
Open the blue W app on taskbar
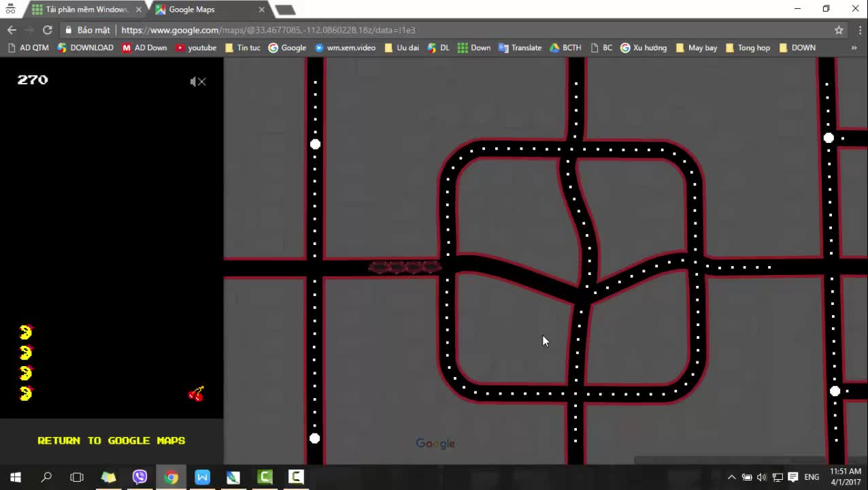tap(202, 477)
